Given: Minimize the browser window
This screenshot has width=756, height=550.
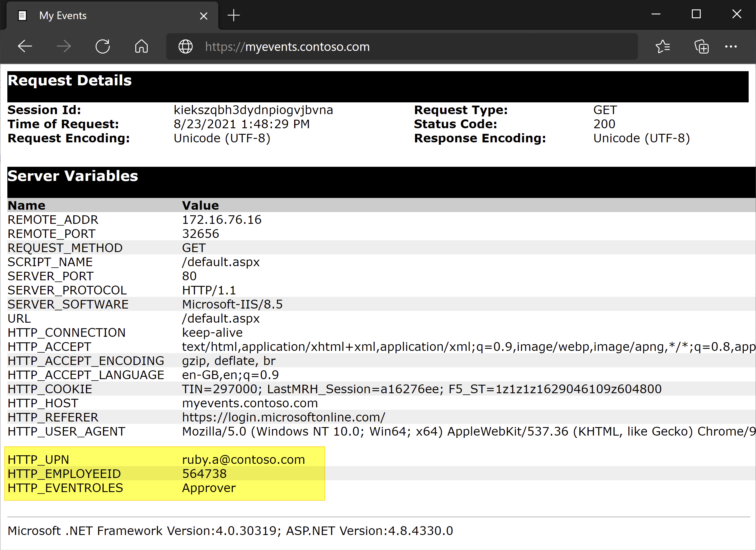Looking at the screenshot, I should (656, 14).
